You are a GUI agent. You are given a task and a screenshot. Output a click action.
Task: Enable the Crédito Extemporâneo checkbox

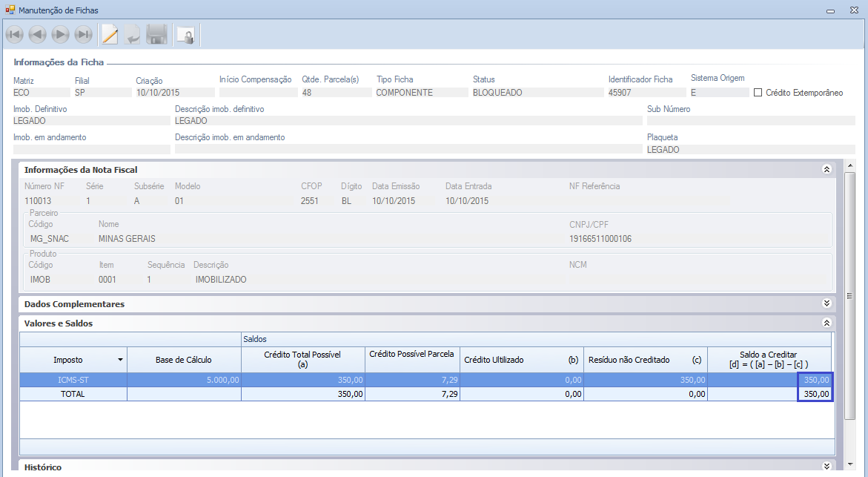(758, 93)
